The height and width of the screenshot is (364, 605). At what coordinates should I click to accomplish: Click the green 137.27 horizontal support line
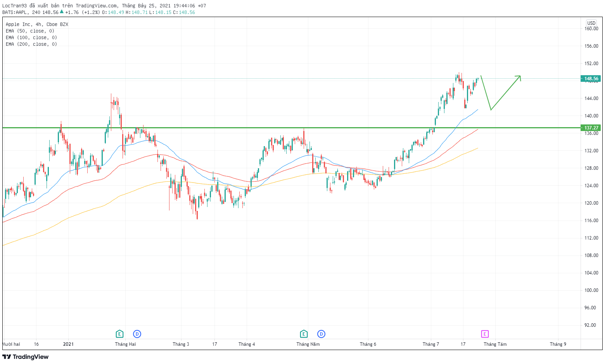click(x=291, y=128)
